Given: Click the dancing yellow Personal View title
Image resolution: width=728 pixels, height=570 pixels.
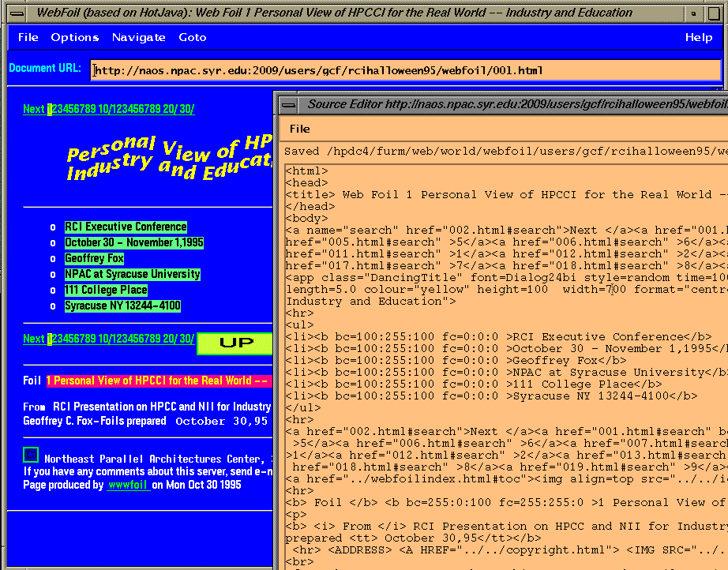Looking at the screenshot, I should (170, 158).
